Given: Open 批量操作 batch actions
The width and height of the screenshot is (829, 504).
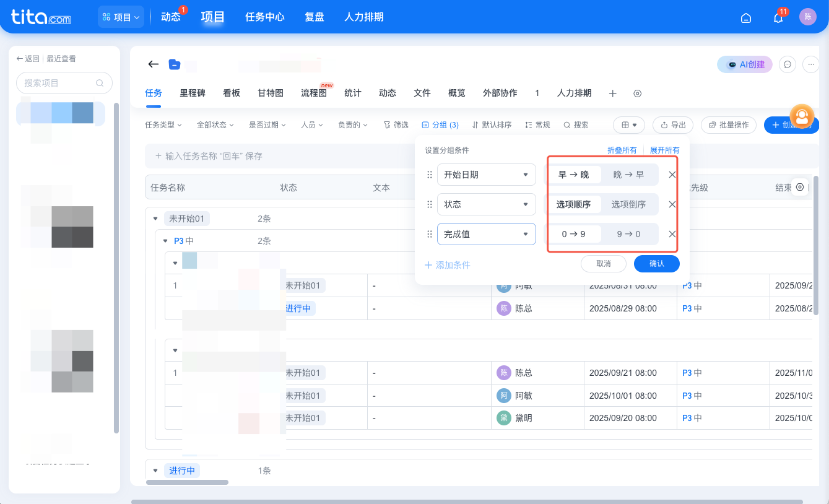Looking at the screenshot, I should tap(729, 124).
